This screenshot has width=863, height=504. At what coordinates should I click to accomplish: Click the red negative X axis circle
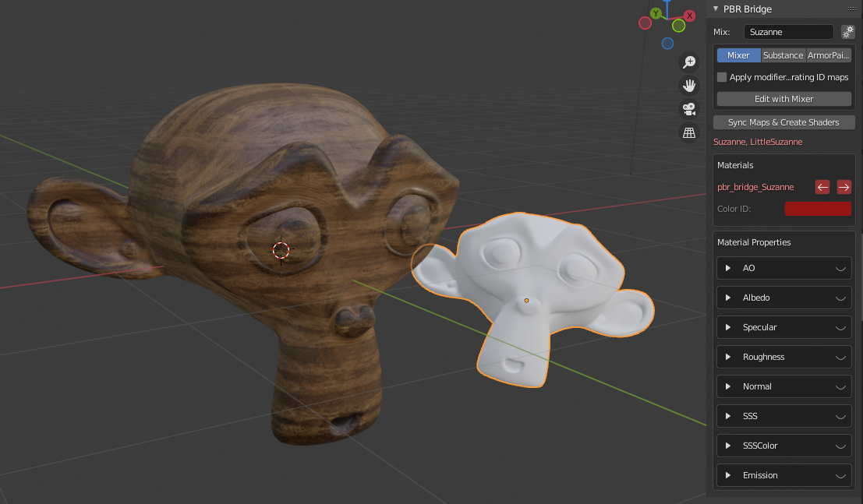click(645, 23)
